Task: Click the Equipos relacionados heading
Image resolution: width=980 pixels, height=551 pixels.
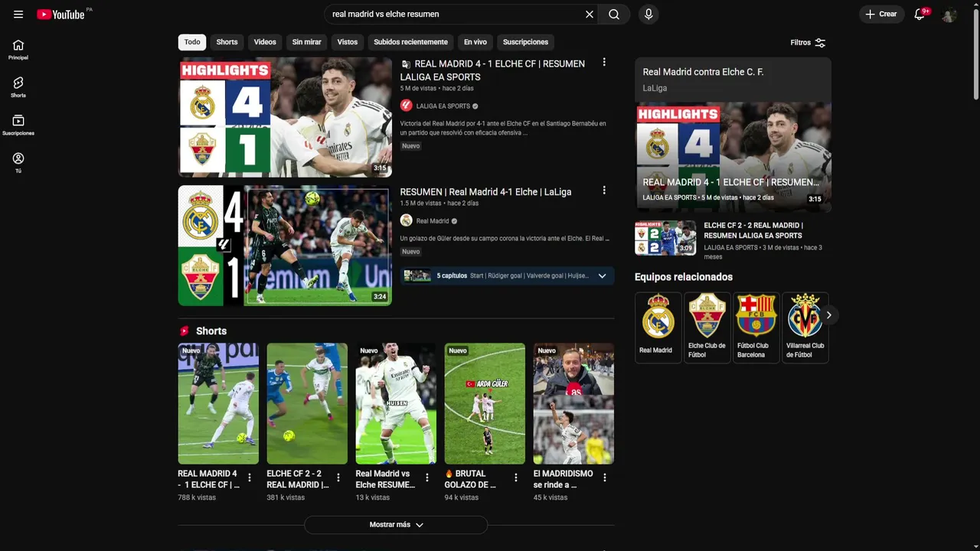Action: 684,277
